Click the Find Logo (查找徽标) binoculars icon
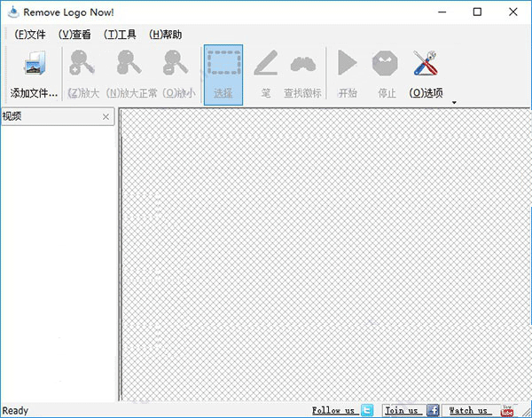The height and width of the screenshot is (418, 532). click(303, 64)
